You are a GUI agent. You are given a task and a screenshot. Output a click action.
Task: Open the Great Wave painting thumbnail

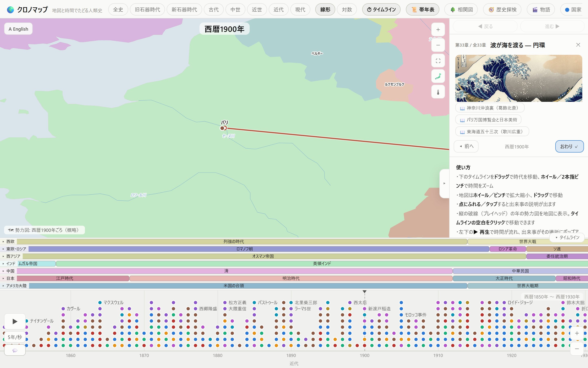click(x=519, y=78)
